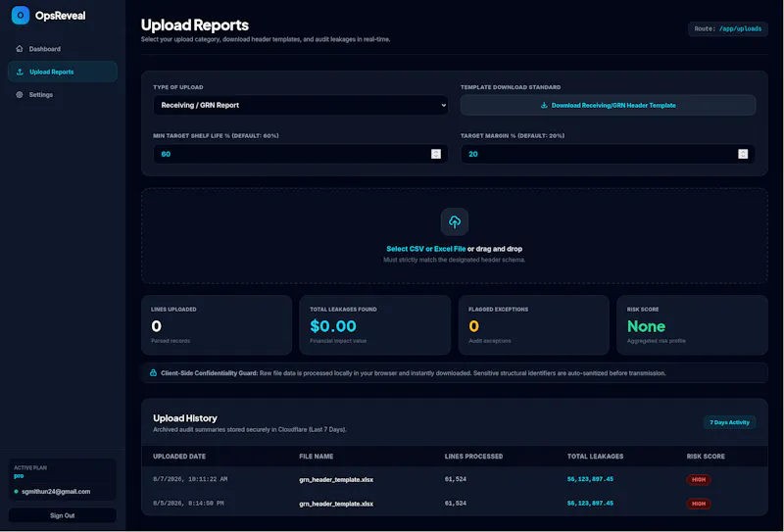784x532 pixels.
Task: Focus the Target Margin % field
Action: 608,154
